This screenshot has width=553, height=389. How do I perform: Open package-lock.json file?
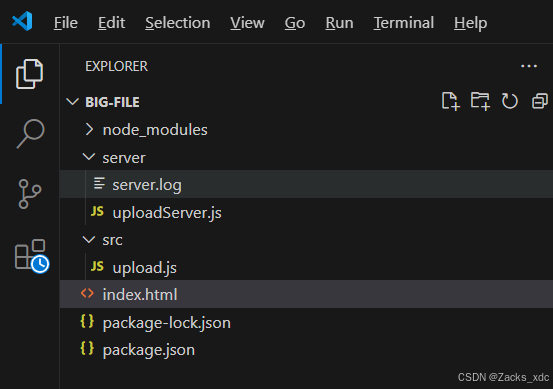click(166, 323)
